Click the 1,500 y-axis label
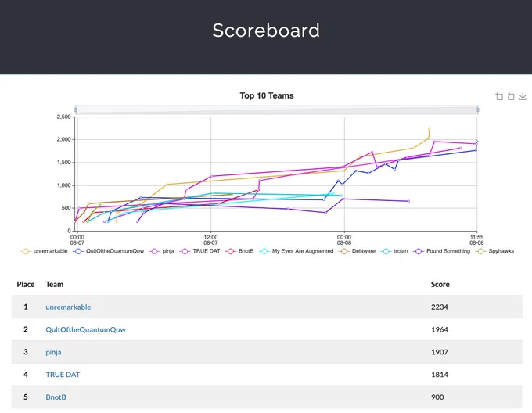Viewport: 532px width, 413px height. 64,163
